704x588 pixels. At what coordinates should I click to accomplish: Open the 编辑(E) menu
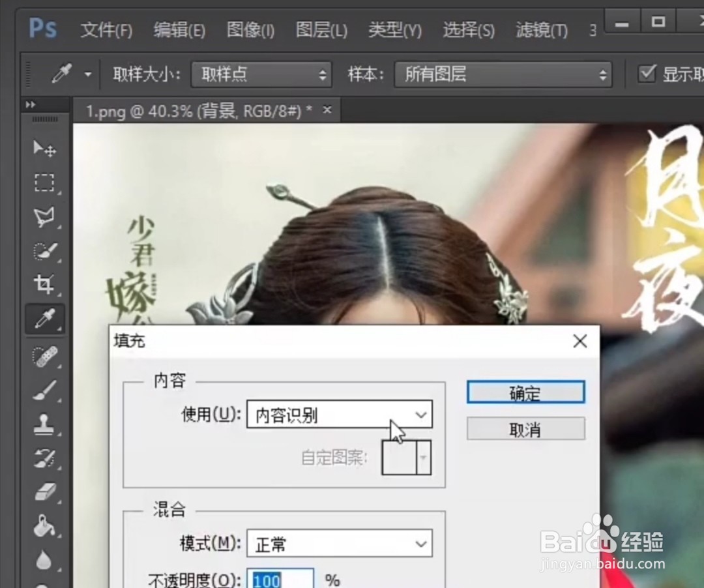pyautogui.click(x=179, y=30)
